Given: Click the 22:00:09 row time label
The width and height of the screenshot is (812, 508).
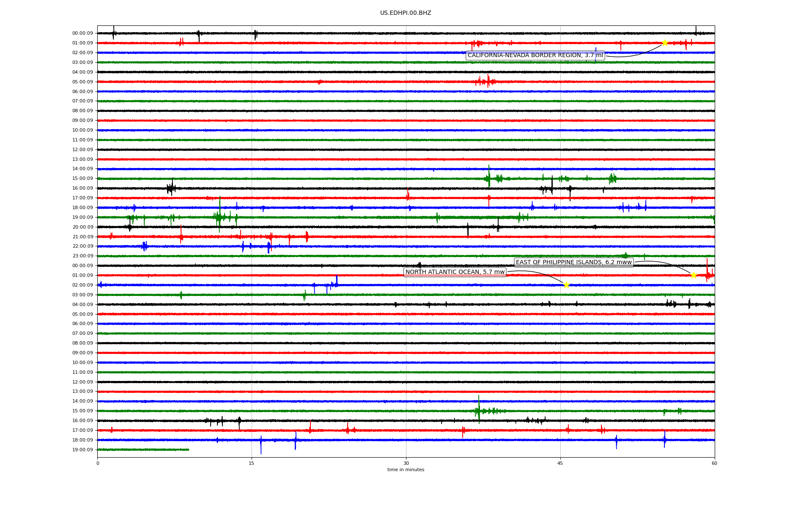Looking at the screenshot, I should click(82, 246).
